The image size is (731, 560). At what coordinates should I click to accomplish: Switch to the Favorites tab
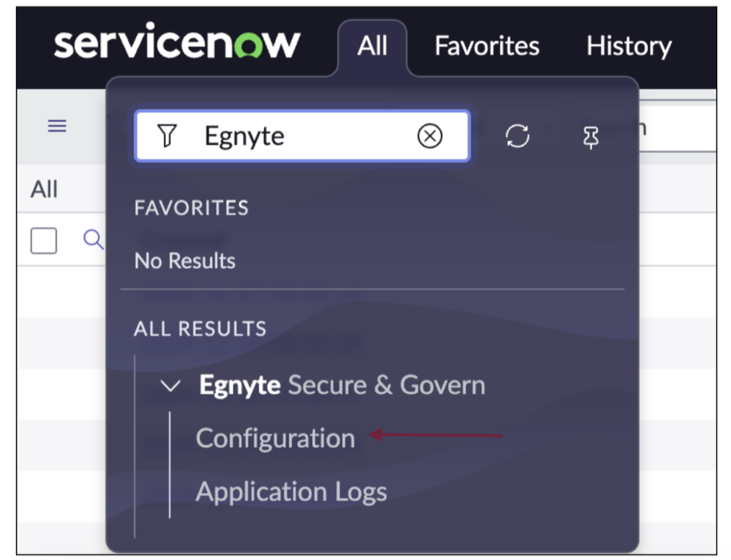pos(486,45)
